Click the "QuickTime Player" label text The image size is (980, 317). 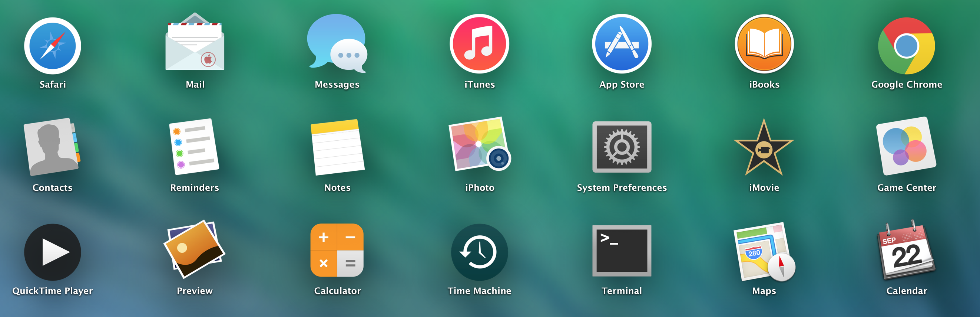click(53, 291)
